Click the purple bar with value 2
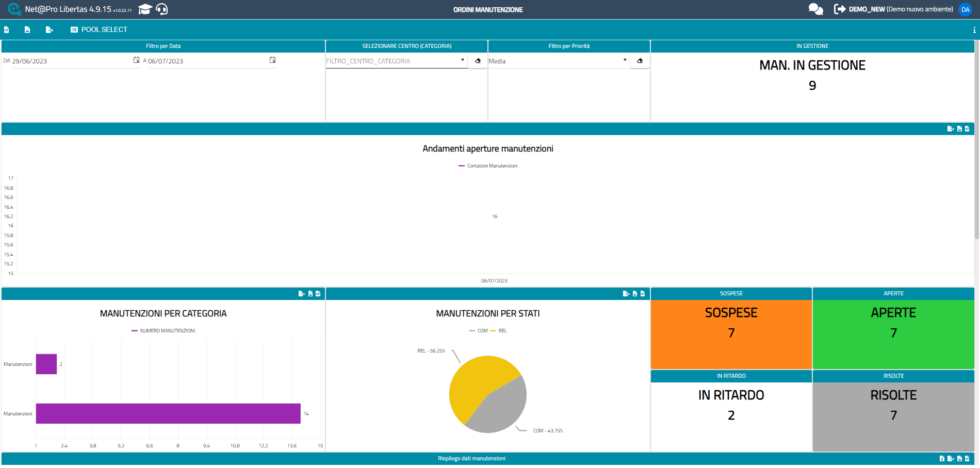Viewport: 980px width, 468px height. point(46,364)
